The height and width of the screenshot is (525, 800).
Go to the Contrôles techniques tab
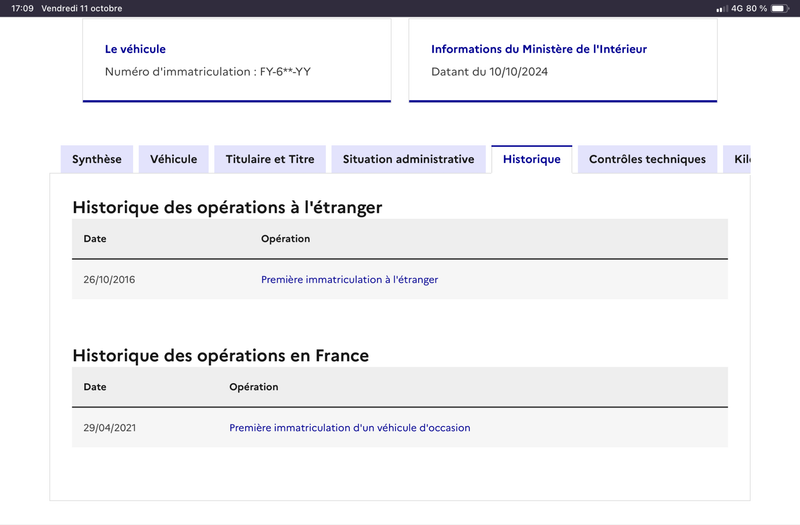(x=647, y=159)
